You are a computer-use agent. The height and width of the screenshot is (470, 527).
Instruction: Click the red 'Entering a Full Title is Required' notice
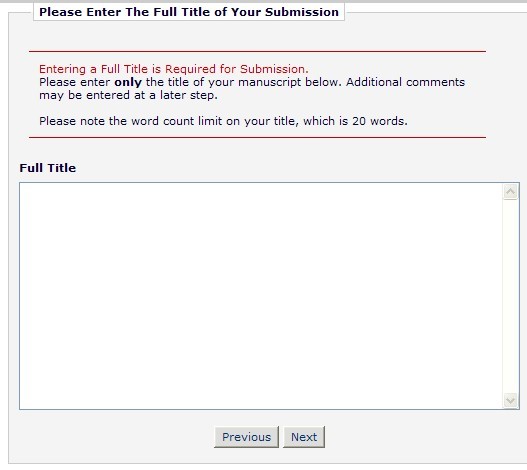click(174, 69)
